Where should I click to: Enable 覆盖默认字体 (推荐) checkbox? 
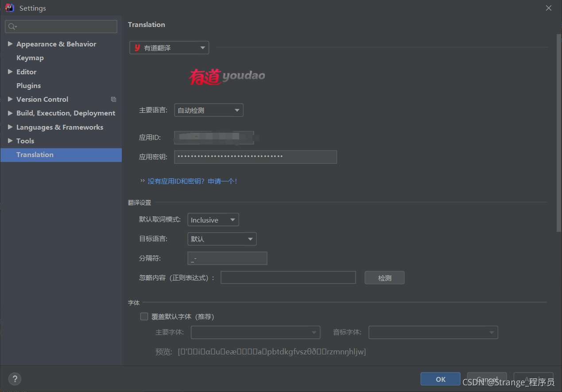[x=144, y=316]
